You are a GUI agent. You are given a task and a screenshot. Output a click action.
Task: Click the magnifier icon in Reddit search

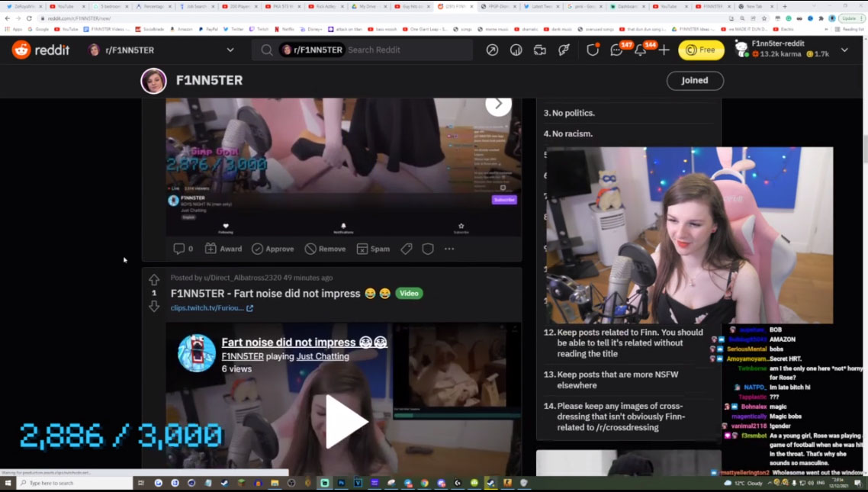(266, 50)
